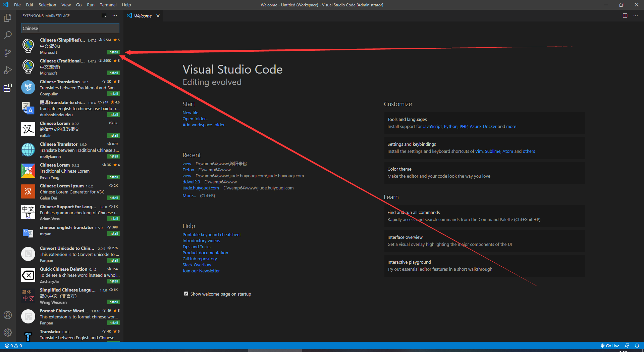This screenshot has height=352, width=644.
Task: Select Chinese Lorem catlair extension icon
Action: [x=28, y=129]
